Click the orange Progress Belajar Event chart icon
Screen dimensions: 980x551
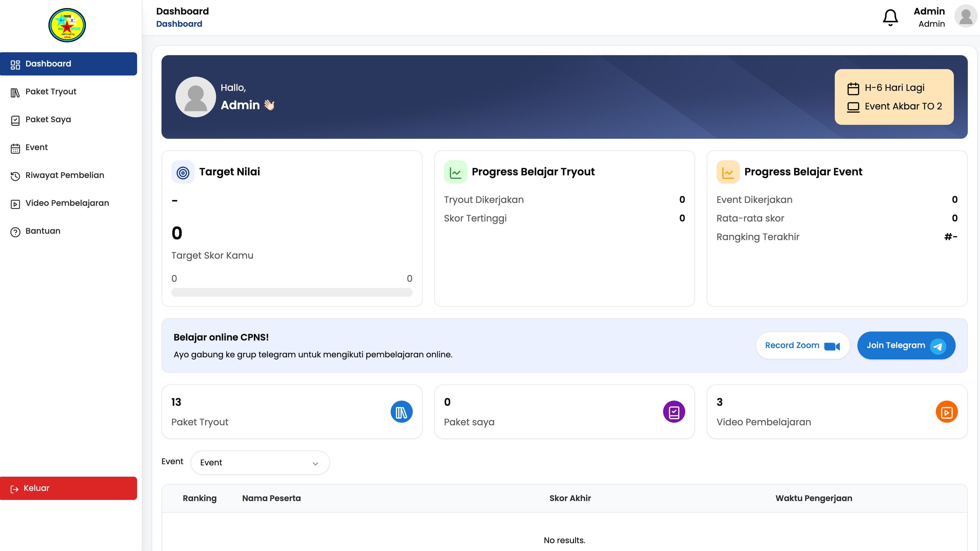point(728,172)
